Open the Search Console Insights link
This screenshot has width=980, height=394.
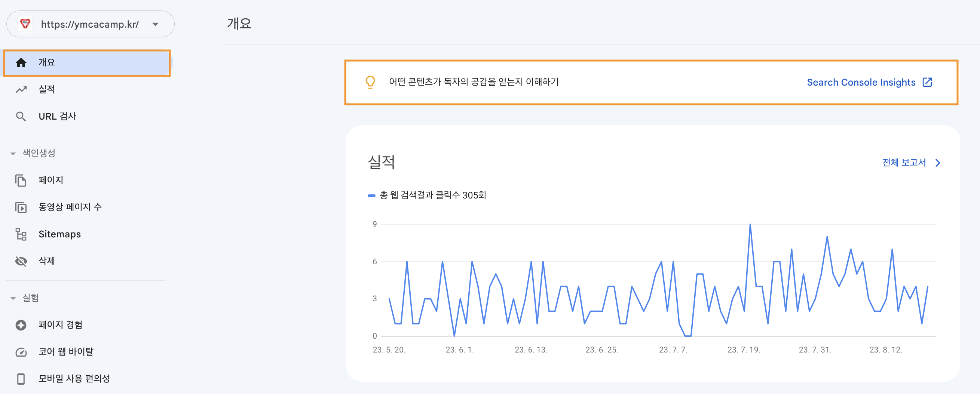[x=861, y=83]
